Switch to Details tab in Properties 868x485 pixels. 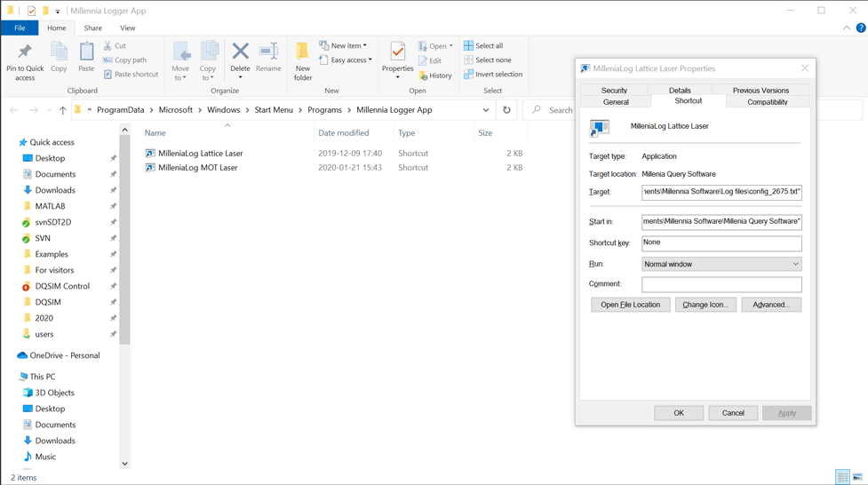point(680,91)
